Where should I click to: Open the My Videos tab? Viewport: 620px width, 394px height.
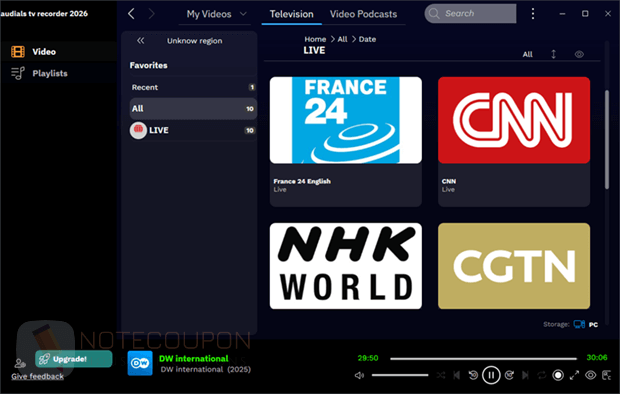(x=209, y=14)
